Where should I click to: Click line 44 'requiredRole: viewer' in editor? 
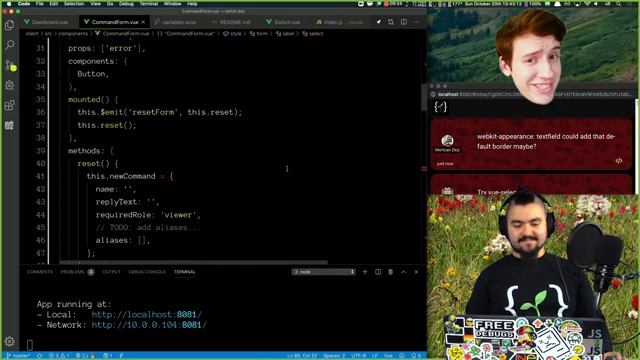[x=148, y=215]
